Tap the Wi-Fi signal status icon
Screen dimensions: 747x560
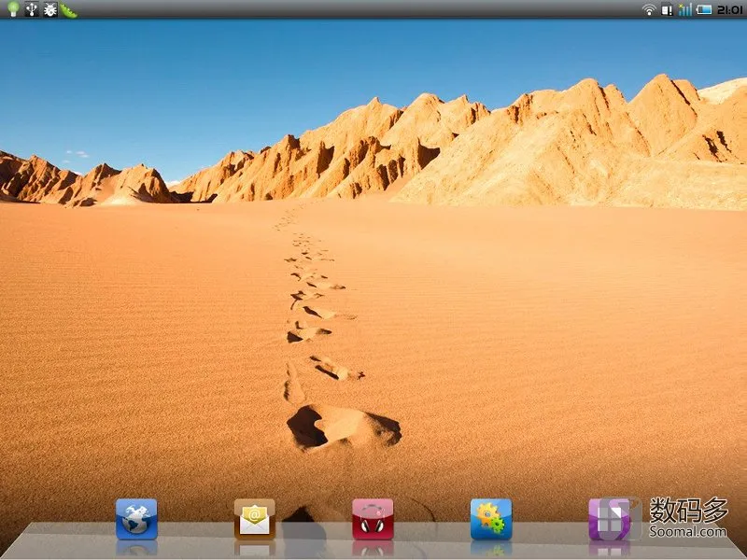pyautogui.click(x=649, y=9)
